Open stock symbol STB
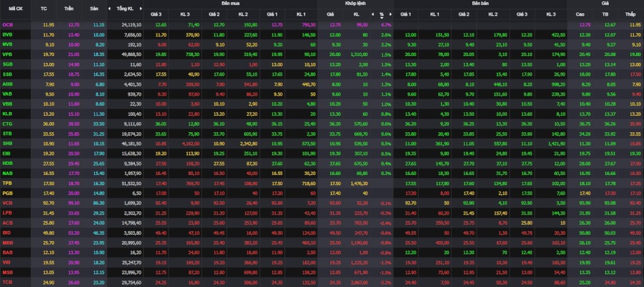 click(x=8, y=133)
